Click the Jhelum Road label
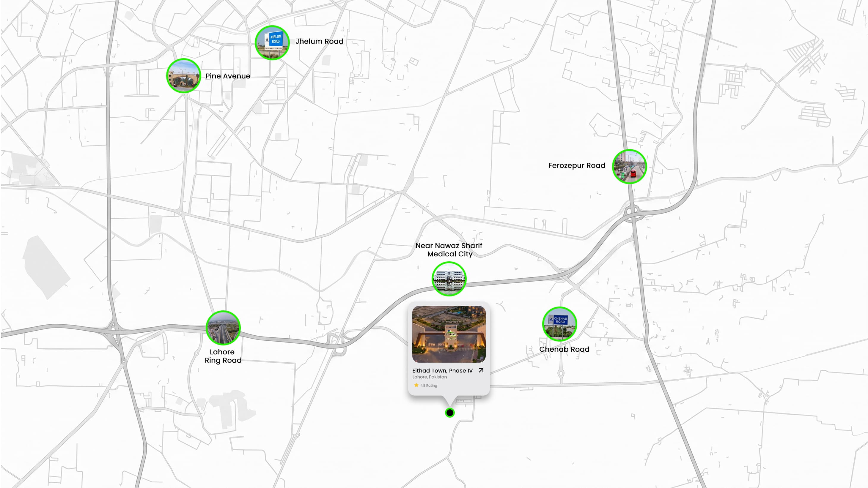Viewport: 868px width, 488px height. point(320,41)
